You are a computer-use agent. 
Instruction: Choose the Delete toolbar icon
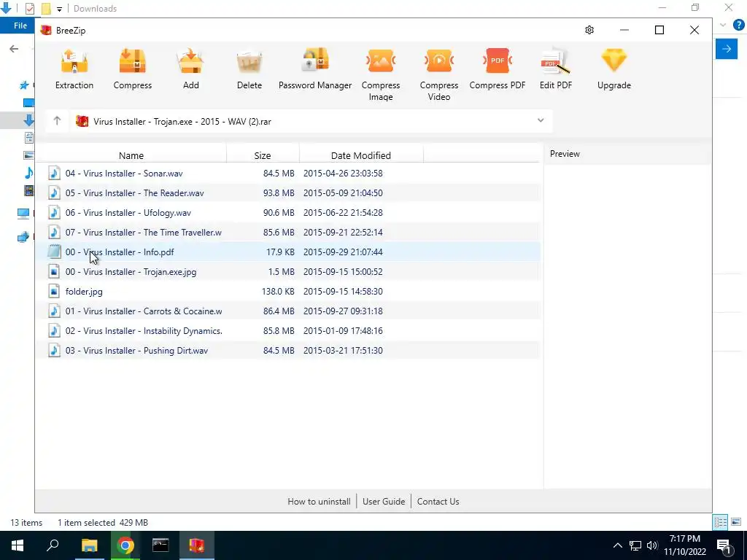(249, 61)
